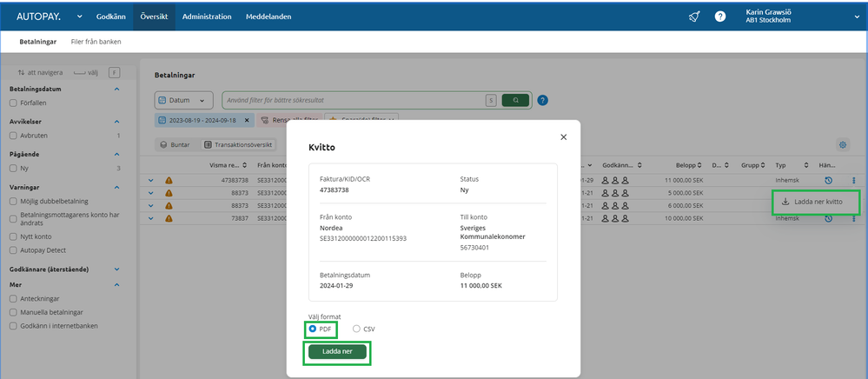Click the S shortcut key in the search field
Screen dimensions: 868x379
click(x=490, y=100)
